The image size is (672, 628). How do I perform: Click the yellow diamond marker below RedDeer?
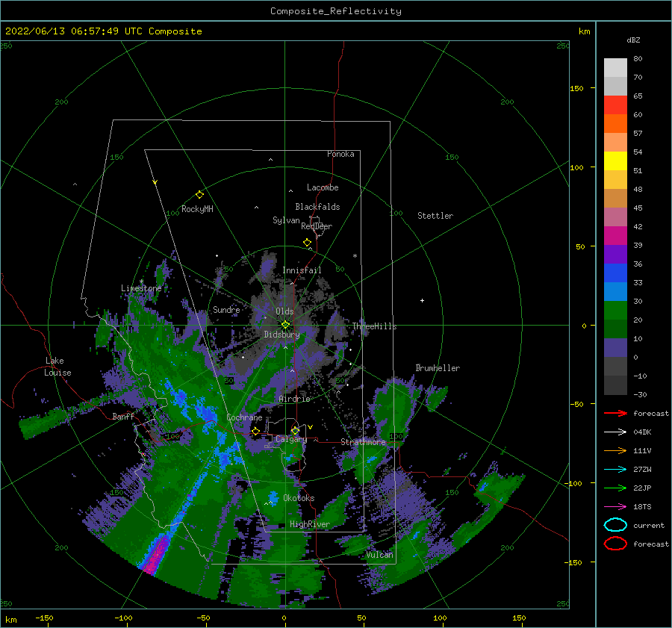tap(307, 243)
